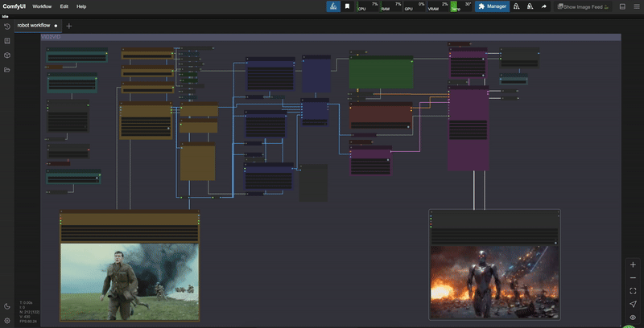Click Show Image Feed button
Viewport: 644px width, 328px height.
pos(583,6)
